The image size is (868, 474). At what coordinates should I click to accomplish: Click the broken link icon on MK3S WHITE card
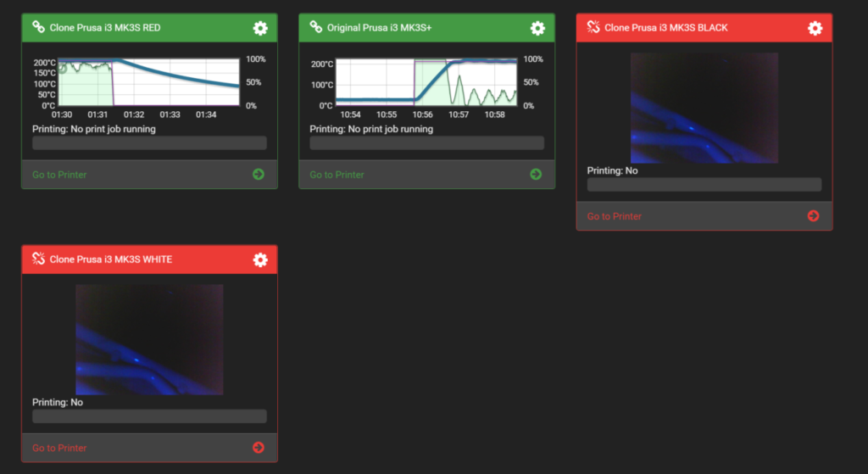(x=38, y=259)
